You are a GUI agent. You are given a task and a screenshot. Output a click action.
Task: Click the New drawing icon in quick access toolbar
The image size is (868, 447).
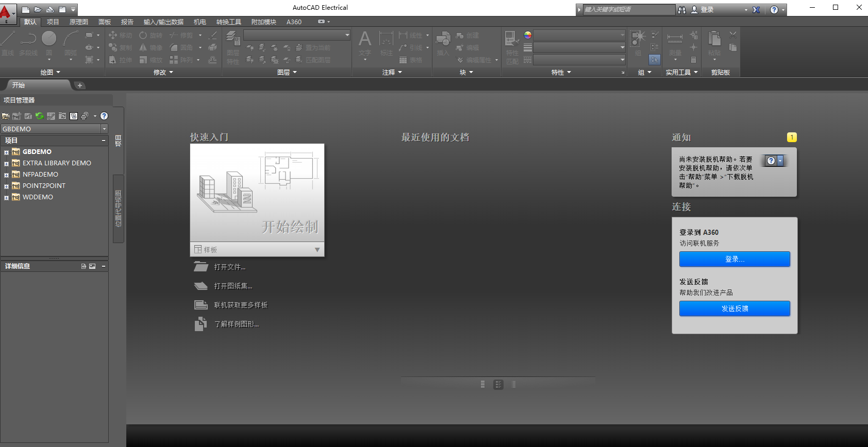26,9
